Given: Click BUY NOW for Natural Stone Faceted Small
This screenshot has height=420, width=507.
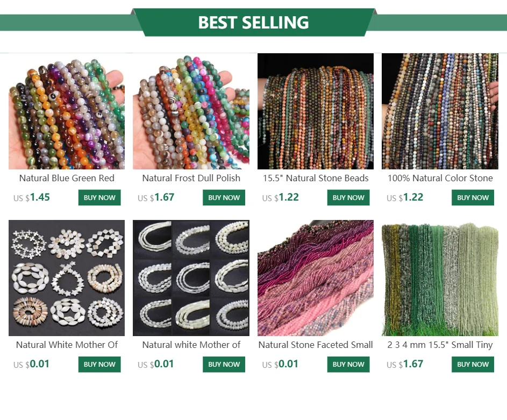Looking at the screenshot, I should pyautogui.click(x=348, y=365).
